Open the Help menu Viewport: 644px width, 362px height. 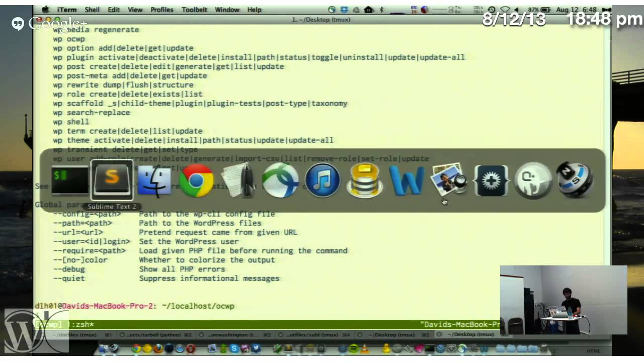tap(254, 10)
